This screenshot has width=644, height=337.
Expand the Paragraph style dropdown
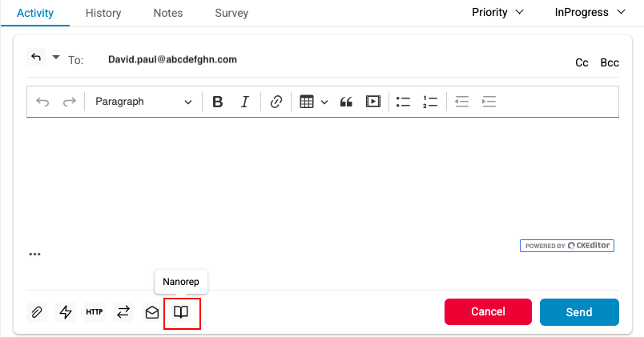[143, 102]
